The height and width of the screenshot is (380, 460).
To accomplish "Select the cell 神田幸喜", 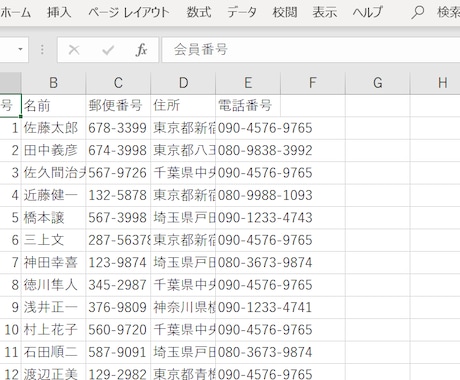I will click(53, 263).
